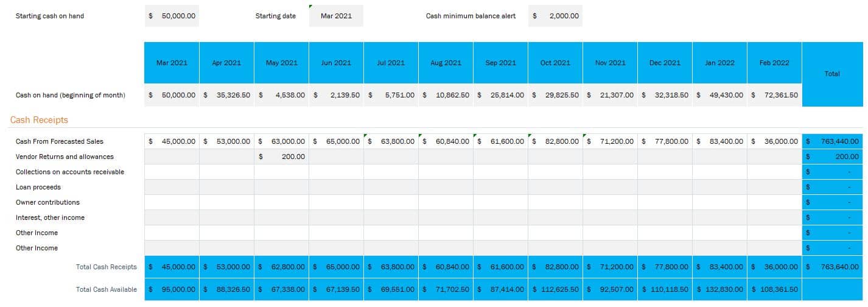
Task: Select the Dec 2021 column header
Action: (665, 63)
